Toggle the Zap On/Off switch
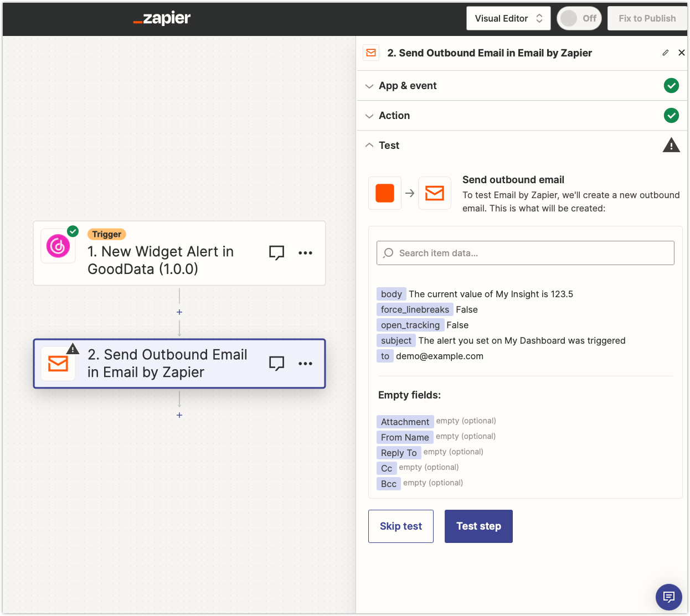This screenshot has width=690, height=616. pyautogui.click(x=579, y=18)
